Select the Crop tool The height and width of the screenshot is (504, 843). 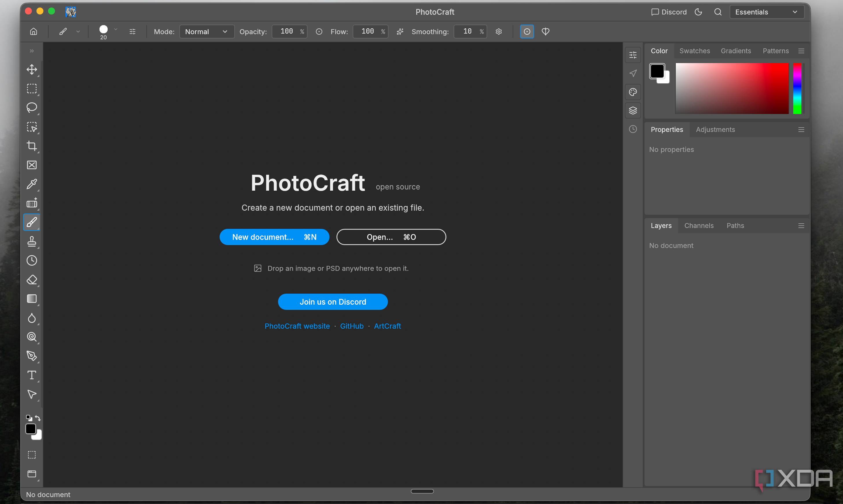pos(32,146)
